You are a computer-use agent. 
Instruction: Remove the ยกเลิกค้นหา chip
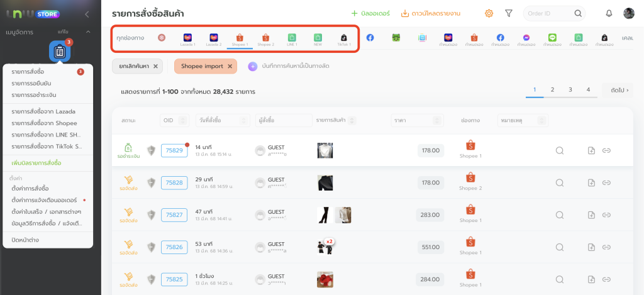[x=155, y=66]
